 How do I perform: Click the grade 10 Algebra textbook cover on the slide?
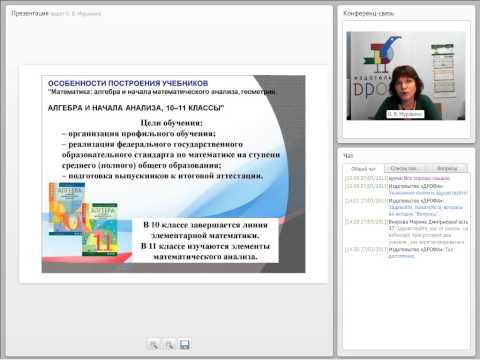(x=67, y=208)
